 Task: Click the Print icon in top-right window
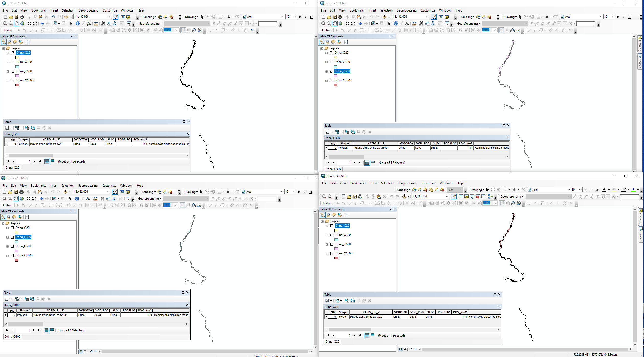point(340,17)
